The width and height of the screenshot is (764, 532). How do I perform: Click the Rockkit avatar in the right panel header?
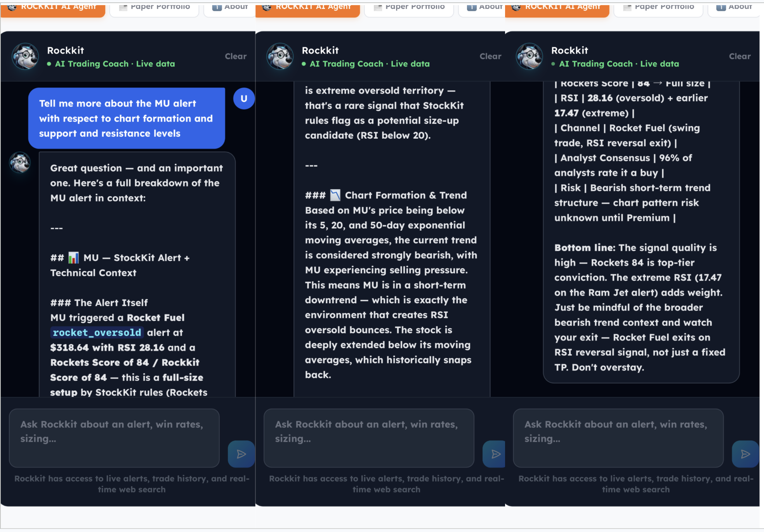529,56
